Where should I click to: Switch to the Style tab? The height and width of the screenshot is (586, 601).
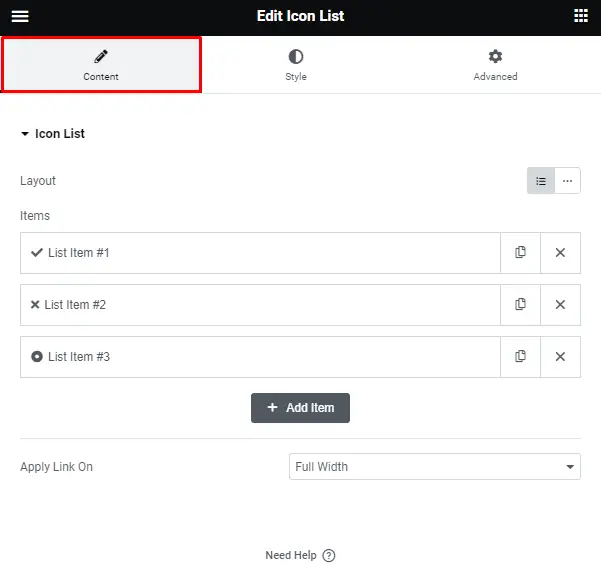pos(296,65)
